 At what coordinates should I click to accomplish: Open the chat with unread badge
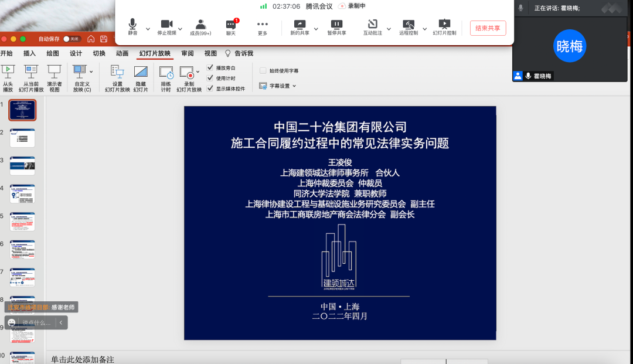click(x=231, y=26)
